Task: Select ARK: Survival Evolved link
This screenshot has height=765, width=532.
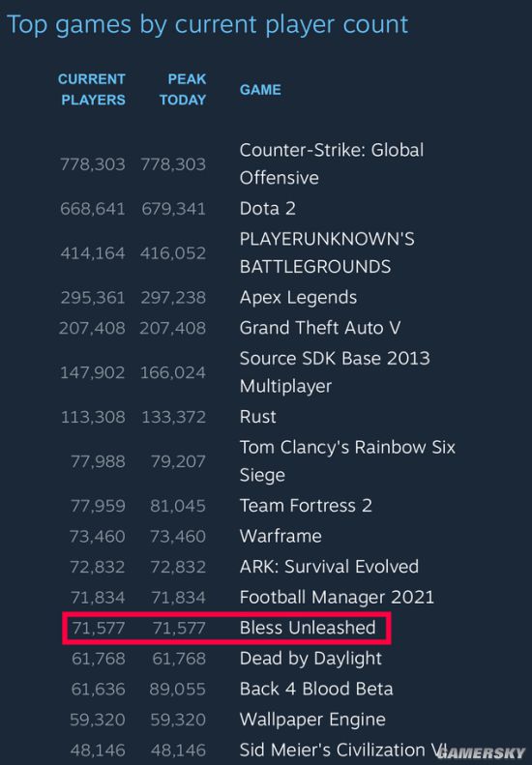Action: coord(329,567)
